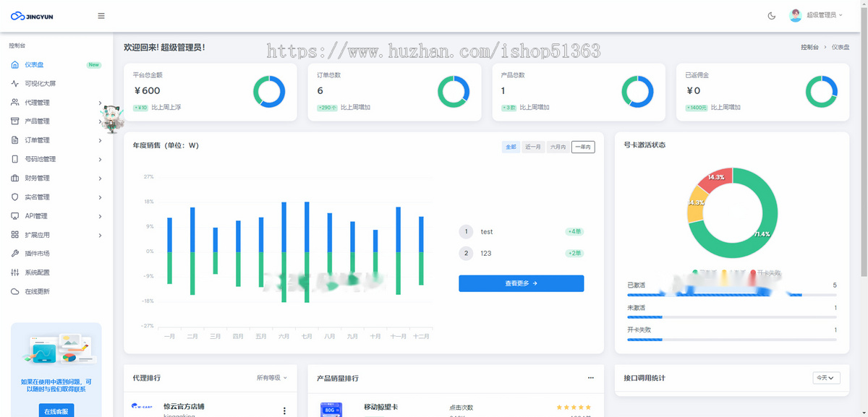Click the 可视化大屏 pulse icon
Screen dimensions: 868x417
click(15, 83)
